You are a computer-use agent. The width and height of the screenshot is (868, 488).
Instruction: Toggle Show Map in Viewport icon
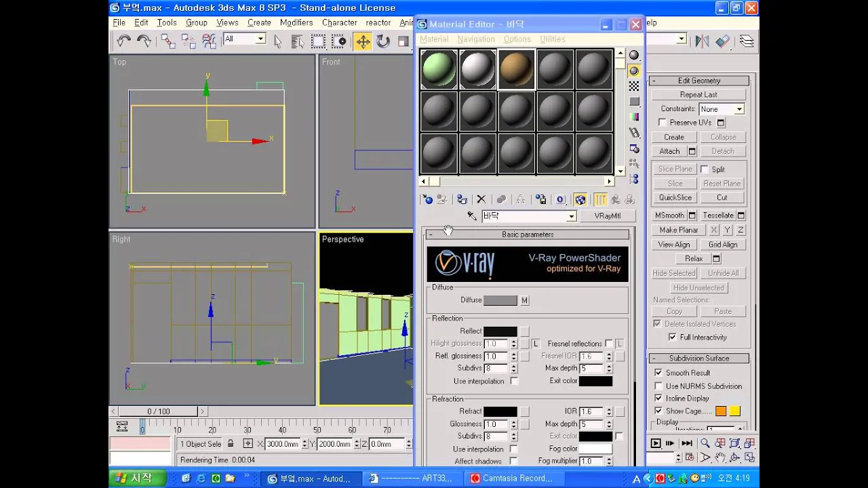(580, 199)
